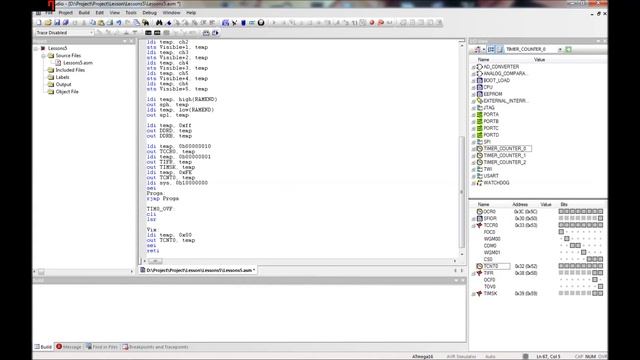640x360 pixels.
Task: Toggle the rightmost bit of TIMSK
Action: (600, 293)
